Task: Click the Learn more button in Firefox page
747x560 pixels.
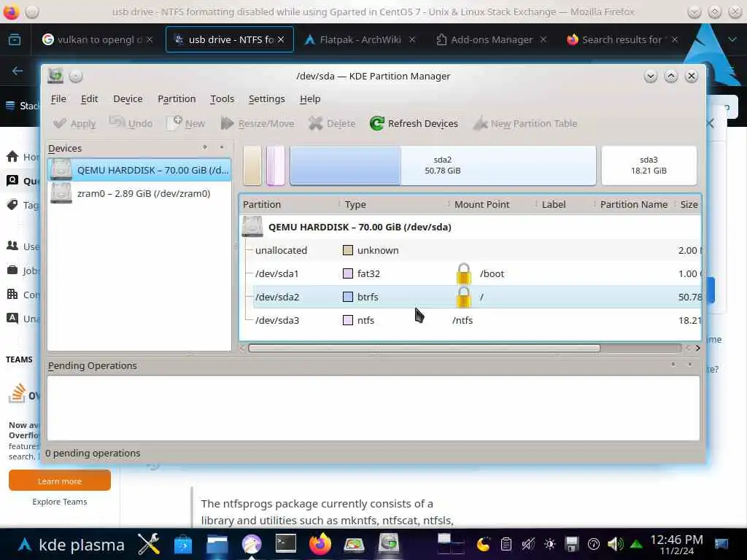Action: (x=60, y=481)
